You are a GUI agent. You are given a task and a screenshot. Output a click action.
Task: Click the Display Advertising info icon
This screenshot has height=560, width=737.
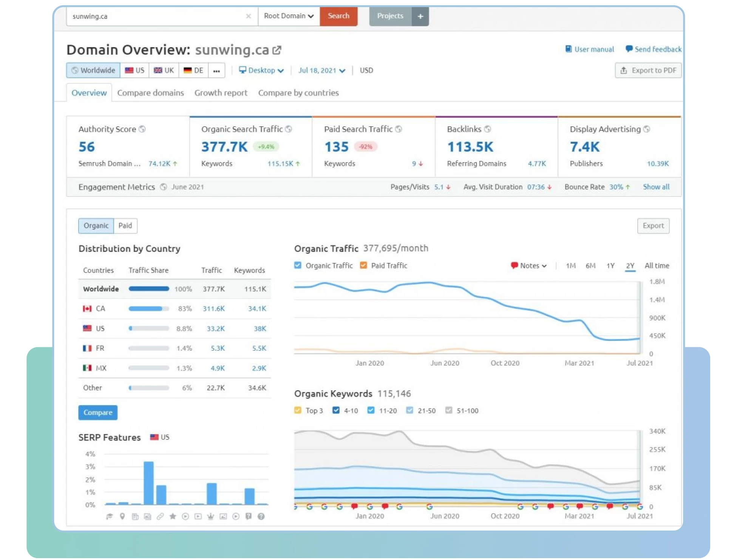[647, 129]
